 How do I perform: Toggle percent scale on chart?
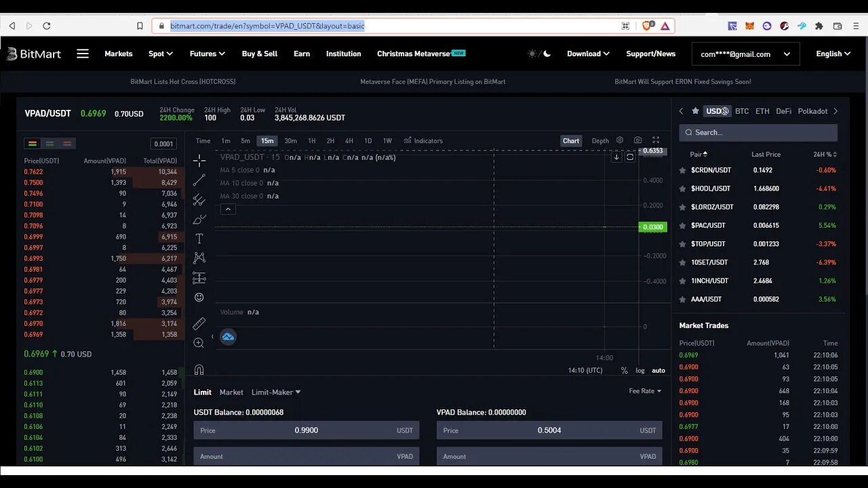coord(625,370)
